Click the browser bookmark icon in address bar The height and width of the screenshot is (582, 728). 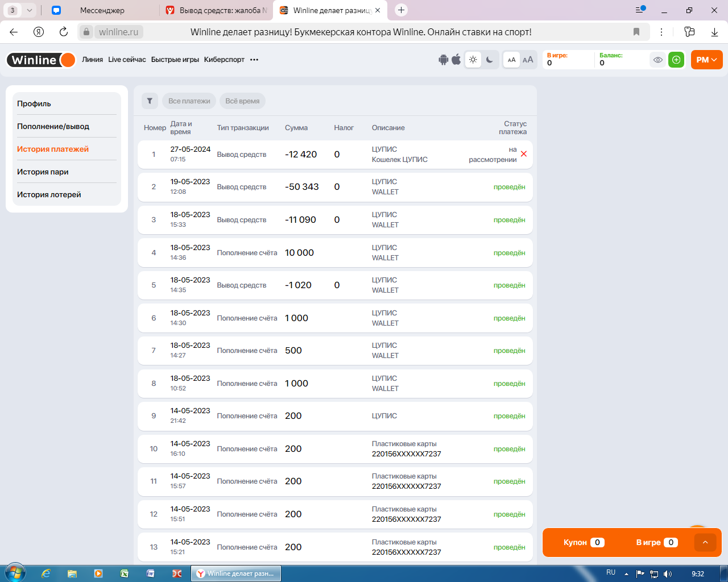(636, 32)
